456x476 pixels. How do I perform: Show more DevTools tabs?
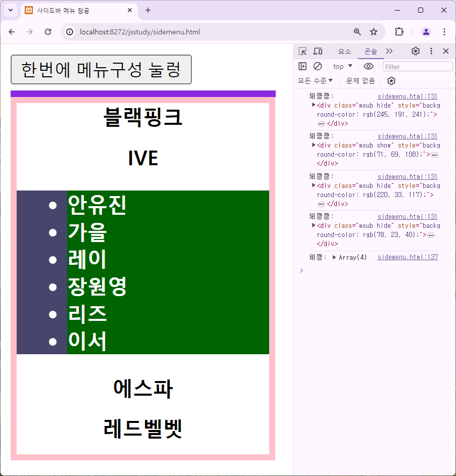(389, 51)
